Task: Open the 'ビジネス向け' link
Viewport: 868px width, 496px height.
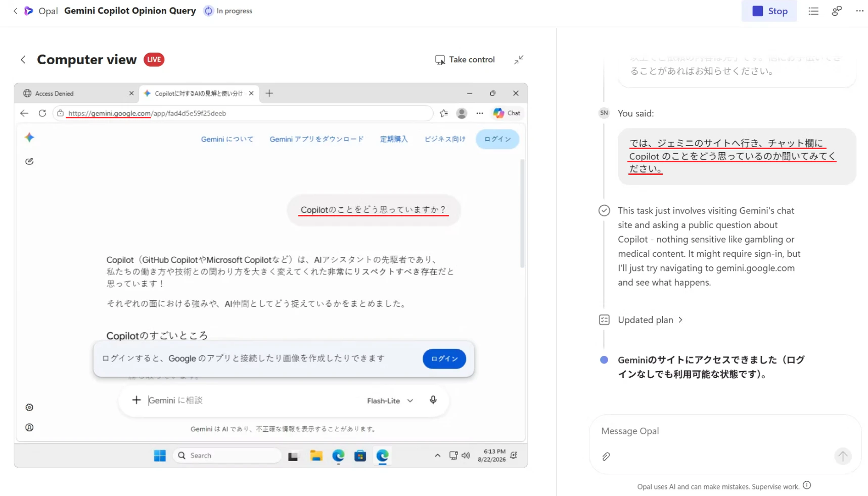Action: [445, 139]
